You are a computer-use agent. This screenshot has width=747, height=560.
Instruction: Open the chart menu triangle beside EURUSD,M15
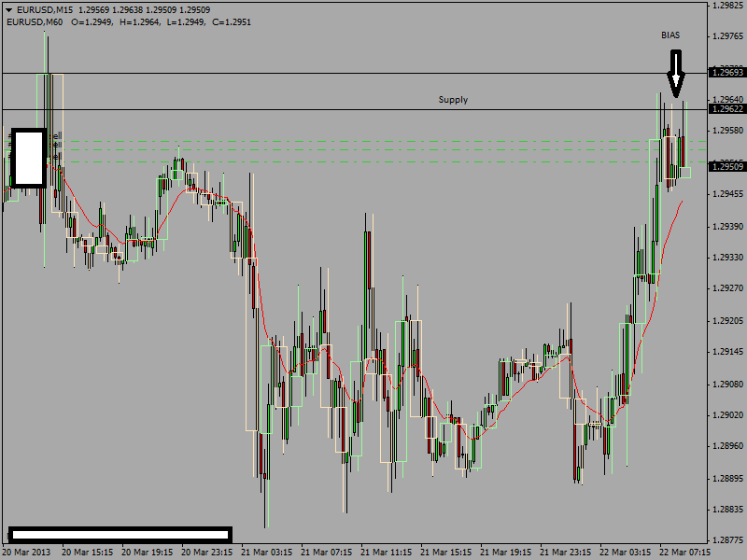click(x=9, y=10)
